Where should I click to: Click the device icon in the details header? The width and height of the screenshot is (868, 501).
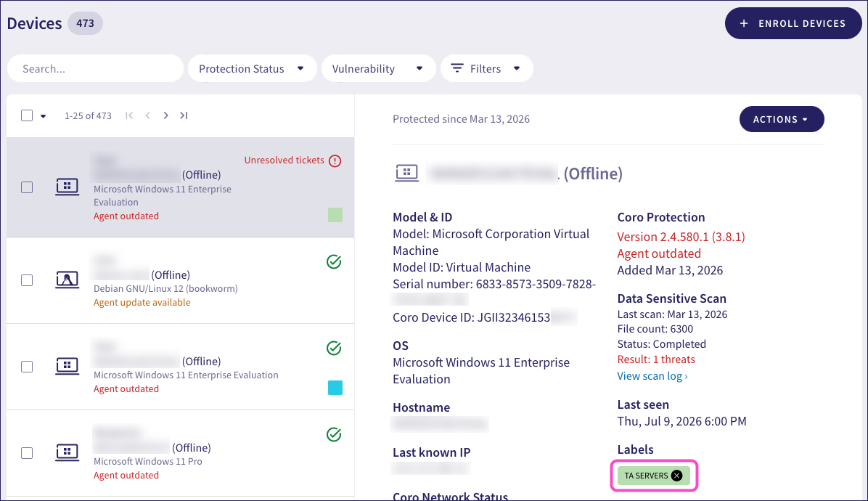407,174
